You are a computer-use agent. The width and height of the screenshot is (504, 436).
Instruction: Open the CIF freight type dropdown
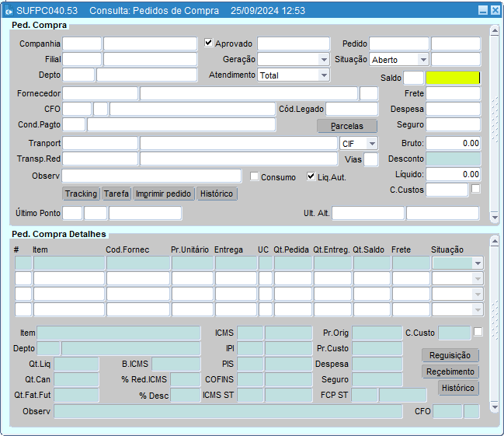coord(372,144)
